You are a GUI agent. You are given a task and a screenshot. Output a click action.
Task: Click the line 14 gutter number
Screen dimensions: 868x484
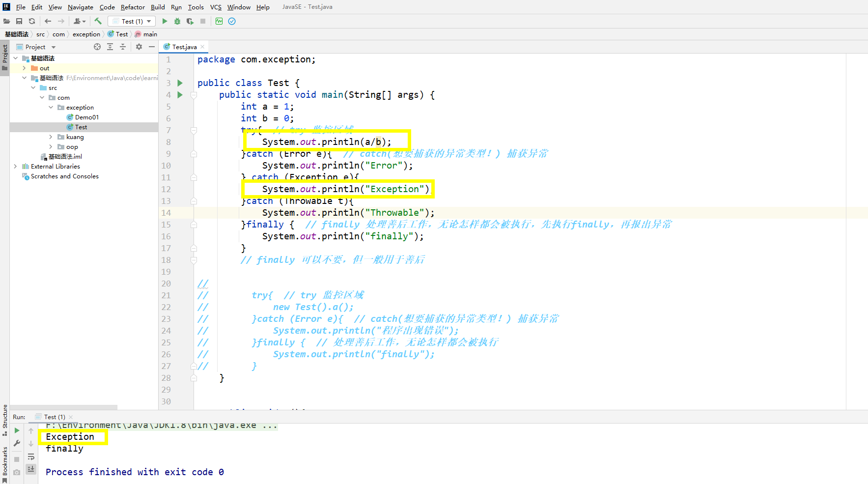click(166, 213)
